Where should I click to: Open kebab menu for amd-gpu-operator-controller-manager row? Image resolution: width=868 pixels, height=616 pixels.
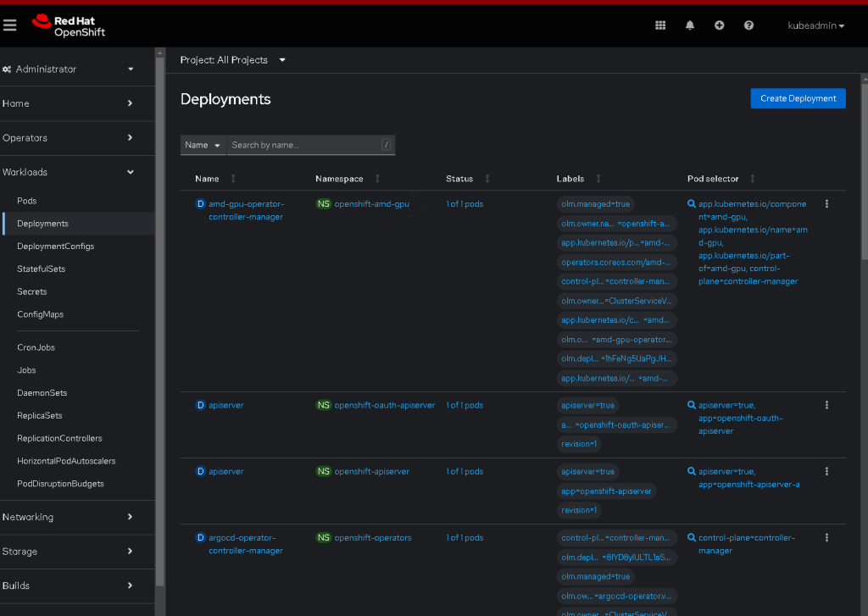coord(826,204)
